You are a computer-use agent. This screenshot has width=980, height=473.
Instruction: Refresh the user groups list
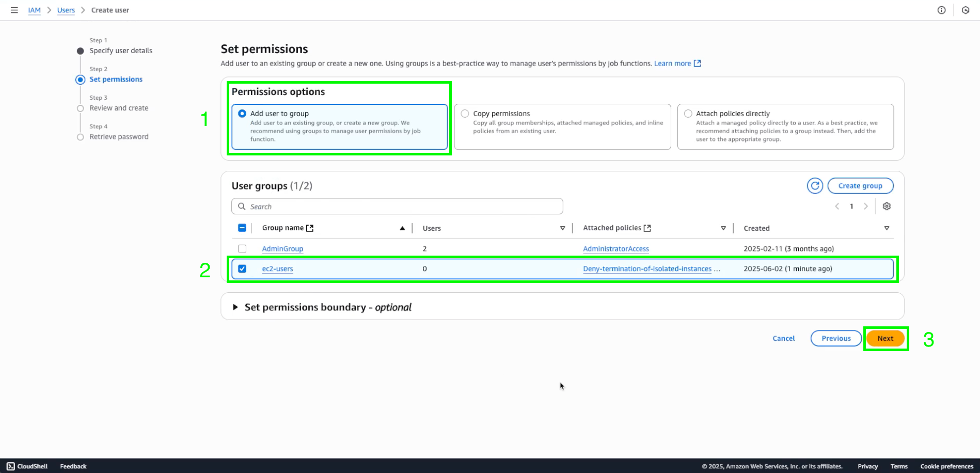(815, 186)
